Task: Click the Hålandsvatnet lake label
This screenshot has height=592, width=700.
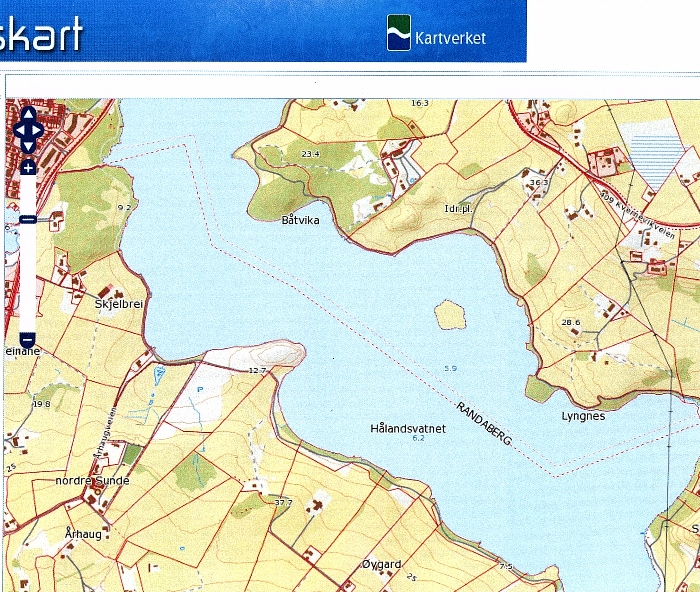Action: (x=408, y=428)
